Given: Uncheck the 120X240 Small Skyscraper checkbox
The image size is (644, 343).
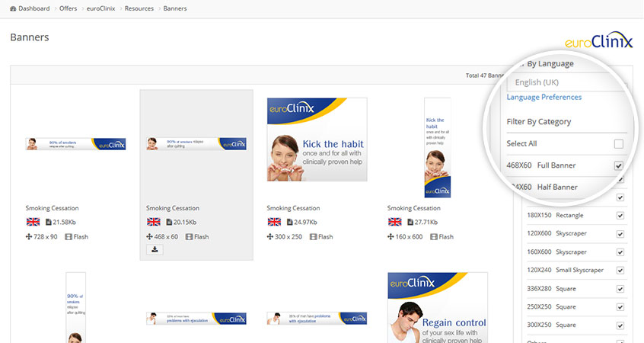Looking at the screenshot, I should pyautogui.click(x=620, y=271).
